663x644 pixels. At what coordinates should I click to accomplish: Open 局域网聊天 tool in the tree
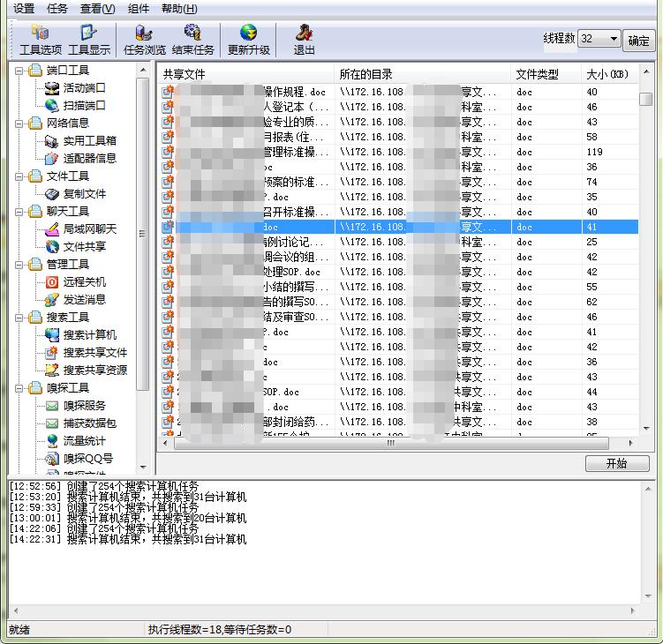click(89, 228)
